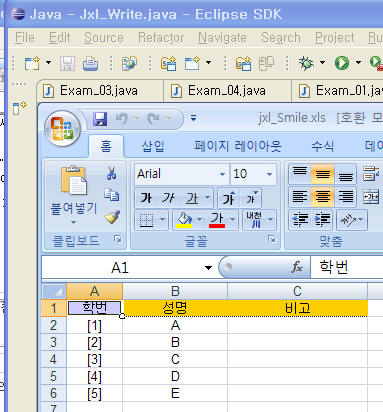Open the 글꼴 dialog launcher

pyautogui.click(x=272, y=239)
